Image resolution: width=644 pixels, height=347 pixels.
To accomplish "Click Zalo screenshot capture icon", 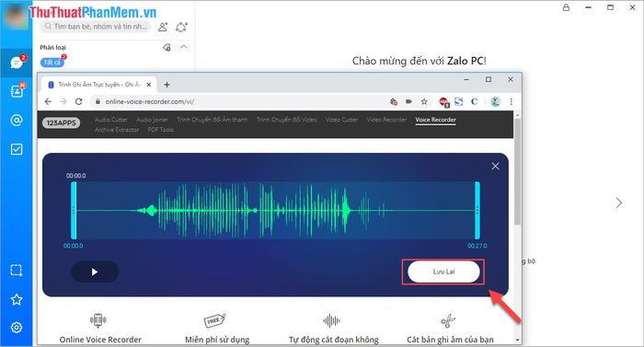I will pyautogui.click(x=16, y=270).
